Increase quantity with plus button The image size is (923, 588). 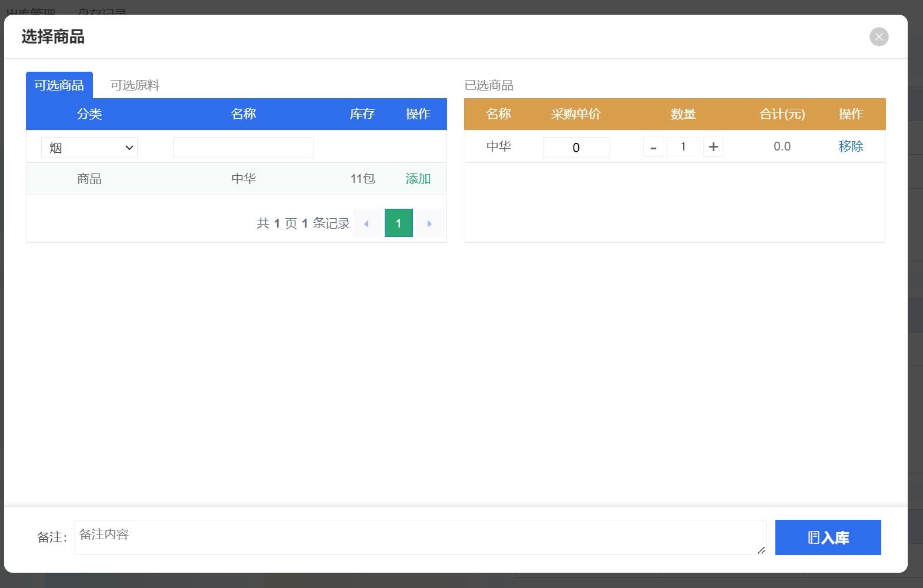[x=713, y=147]
